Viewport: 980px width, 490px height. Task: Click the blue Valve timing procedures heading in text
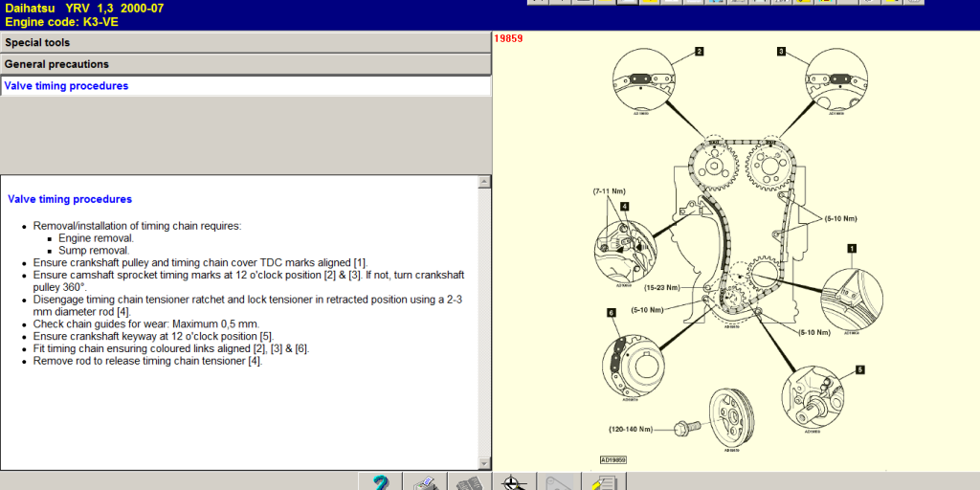pyautogui.click(x=70, y=199)
